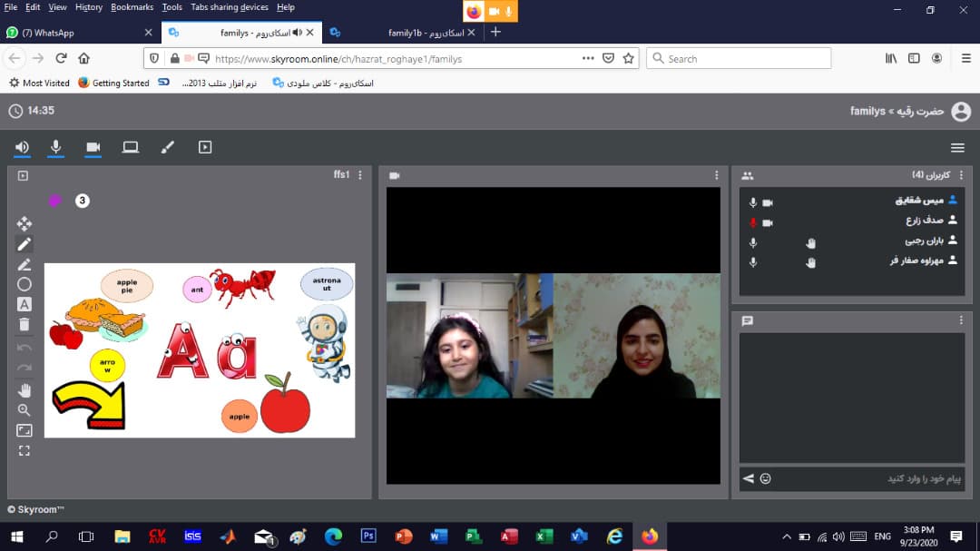980x551 pixels.
Task: Toggle the speaker sound in Skyroom toolbar
Action: (23, 147)
